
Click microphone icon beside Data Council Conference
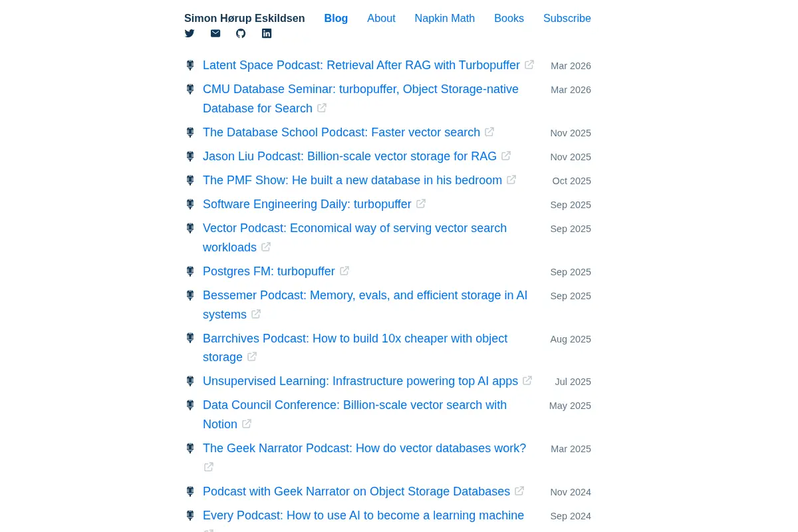point(190,405)
